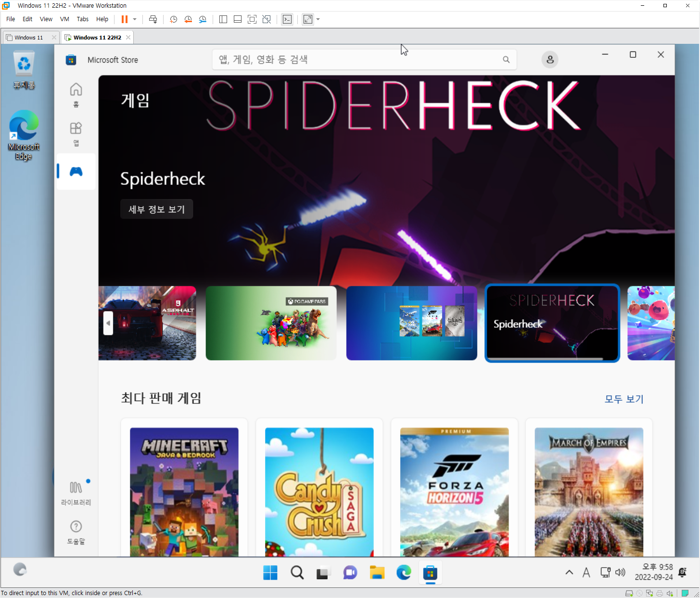Pause the VM with the orange pause button
The image size is (700, 598).
pyautogui.click(x=125, y=19)
